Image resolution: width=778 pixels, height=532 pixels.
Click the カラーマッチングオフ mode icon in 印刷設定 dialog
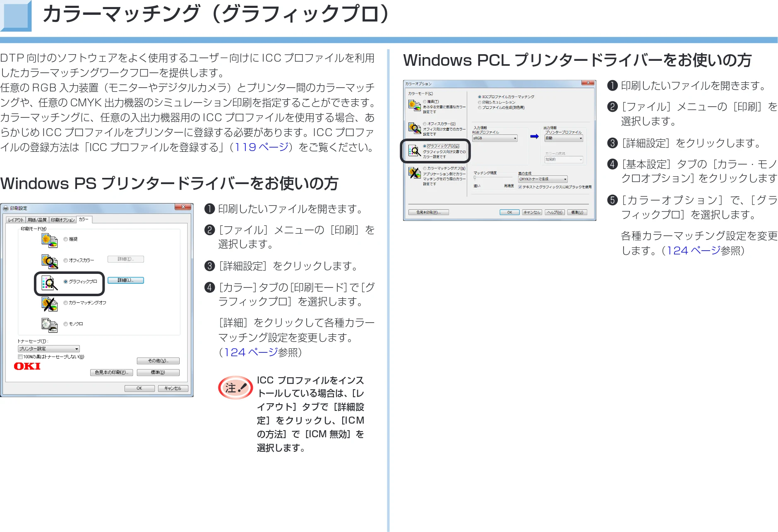(49, 304)
